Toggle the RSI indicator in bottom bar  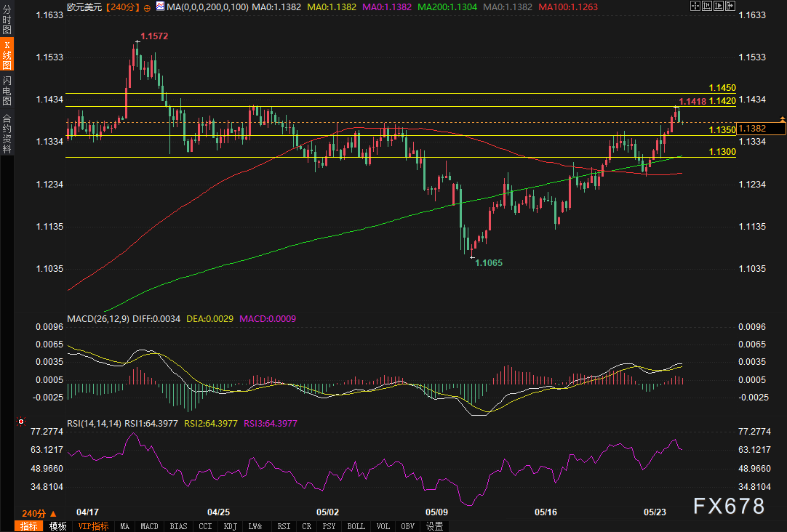284,526
